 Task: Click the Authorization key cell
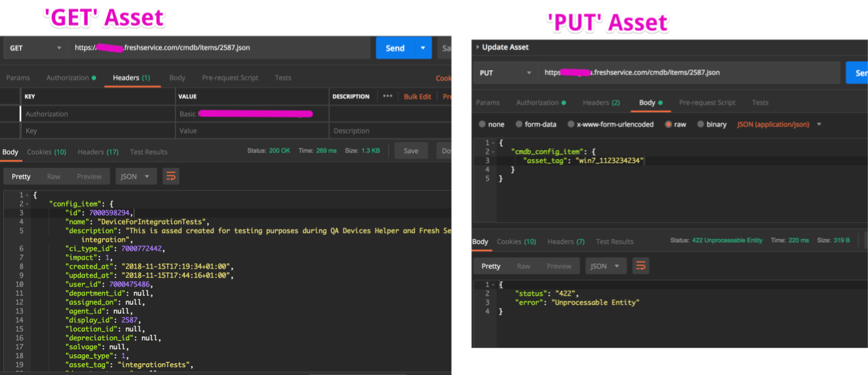(98, 114)
